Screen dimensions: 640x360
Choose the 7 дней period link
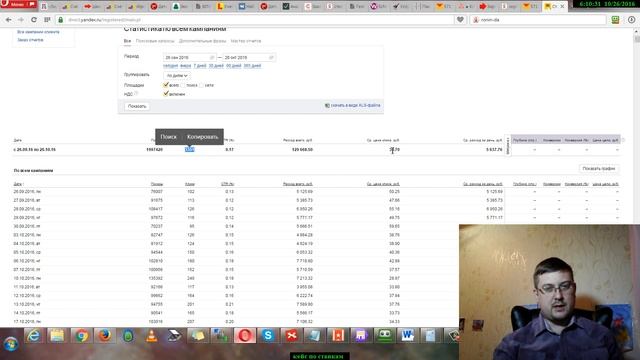[200, 66]
